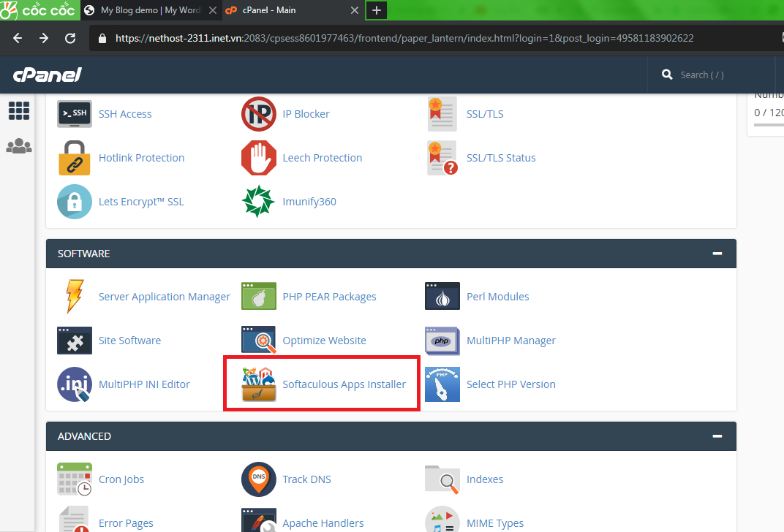Close the My Blog demo tab
784x532 pixels.
[x=213, y=10]
